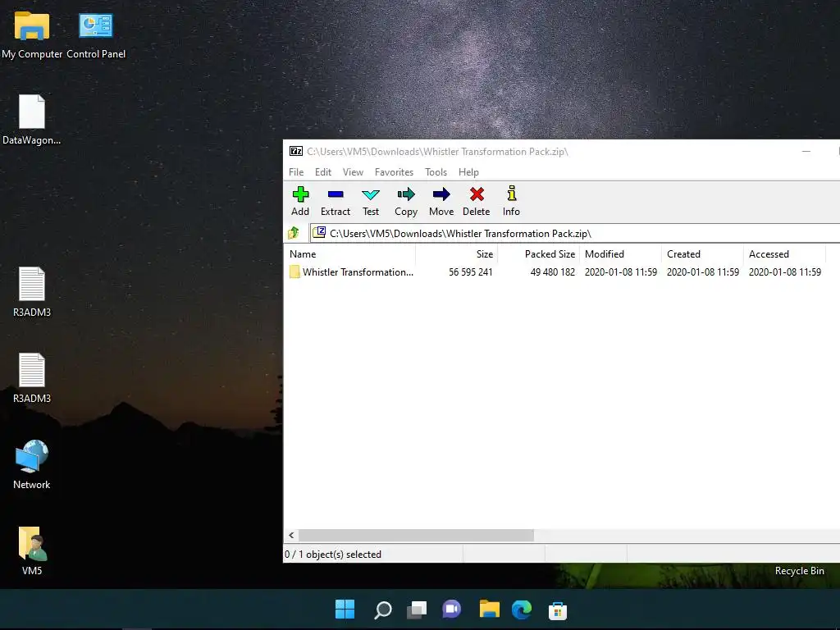Open the View menu
Screen dimensions: 840x630
(x=353, y=172)
